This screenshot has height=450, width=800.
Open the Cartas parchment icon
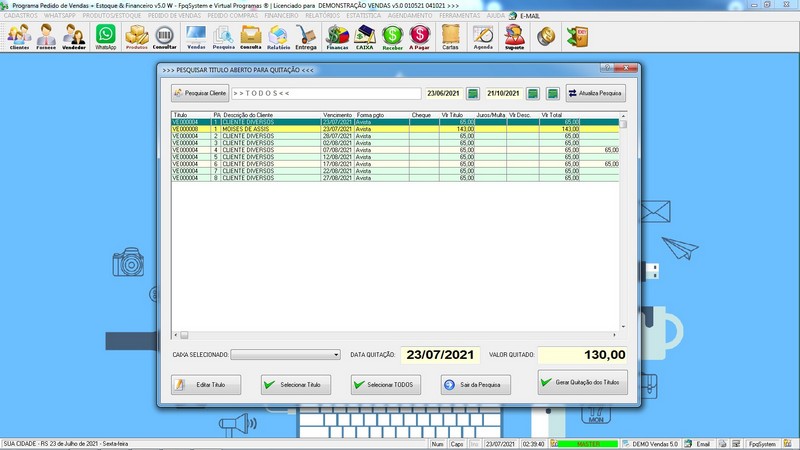450,37
